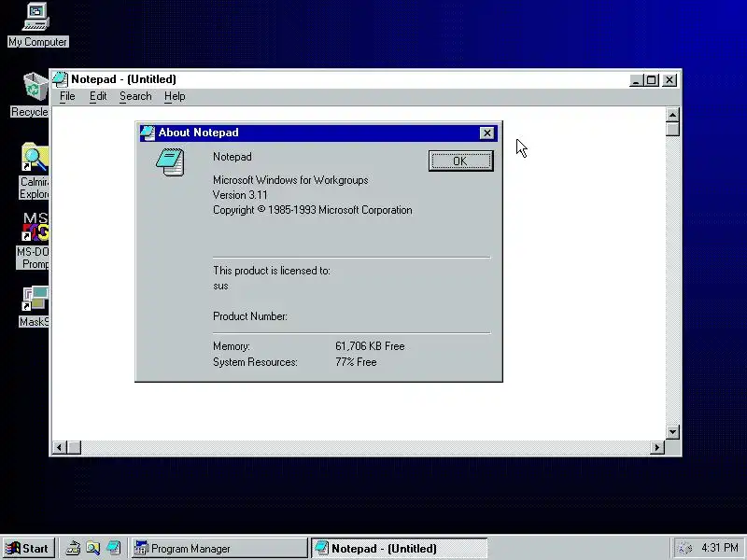Click notepad quick-launch icon in taskbar
Screen dimensions: 747x560
pyautogui.click(x=113, y=549)
